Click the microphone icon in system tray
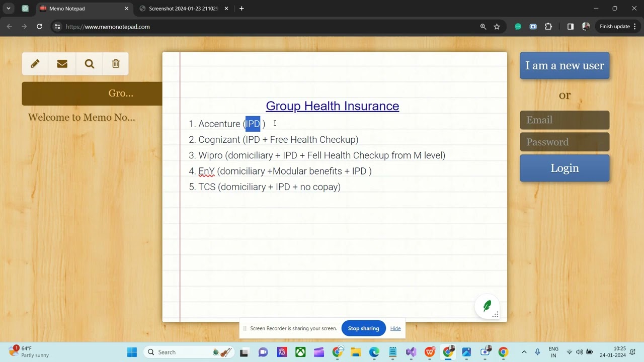644x362 pixels. pyautogui.click(x=537, y=352)
